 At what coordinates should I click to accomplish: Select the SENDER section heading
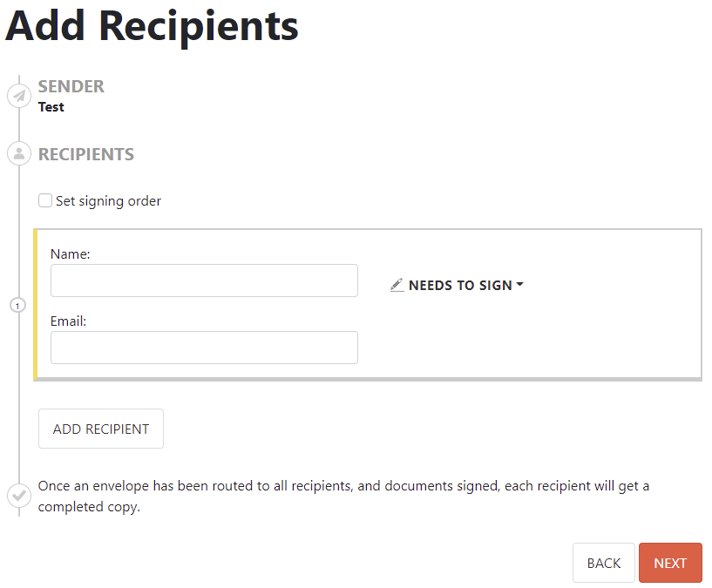[71, 86]
